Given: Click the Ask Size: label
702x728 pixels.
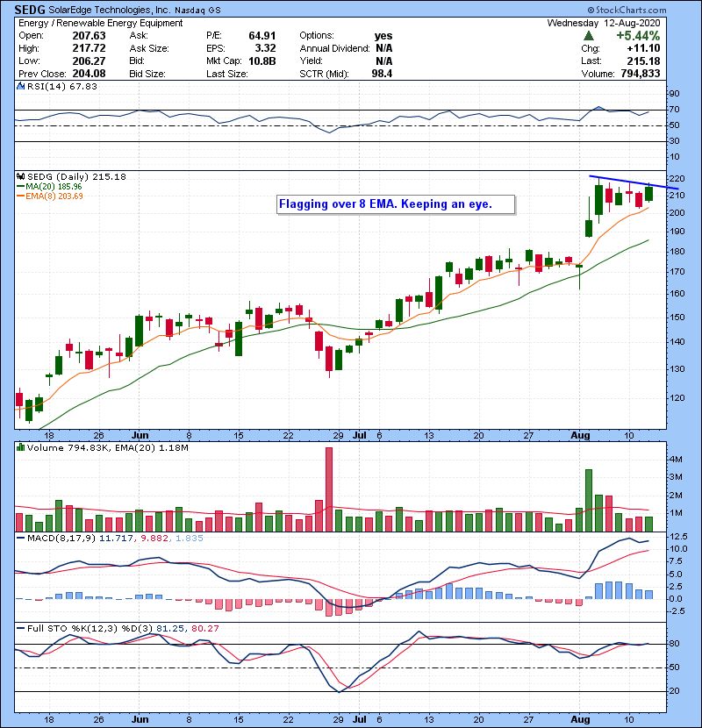Looking at the screenshot, I should coord(149,48).
